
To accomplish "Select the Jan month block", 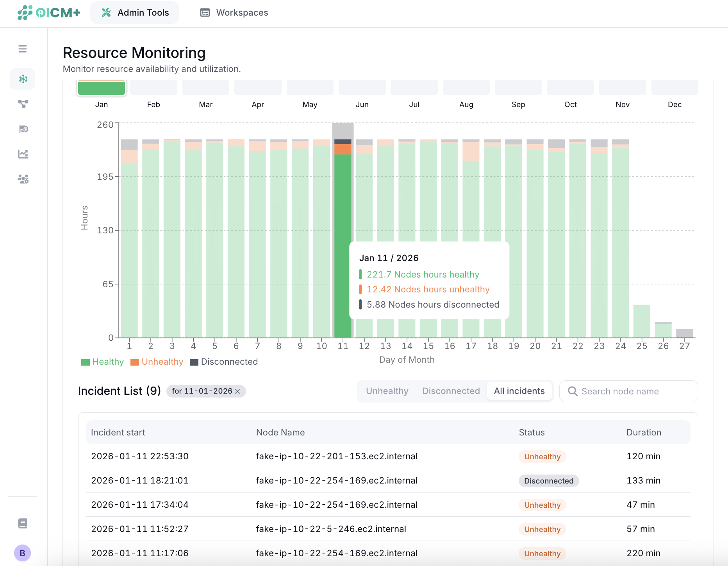I will tap(102, 88).
